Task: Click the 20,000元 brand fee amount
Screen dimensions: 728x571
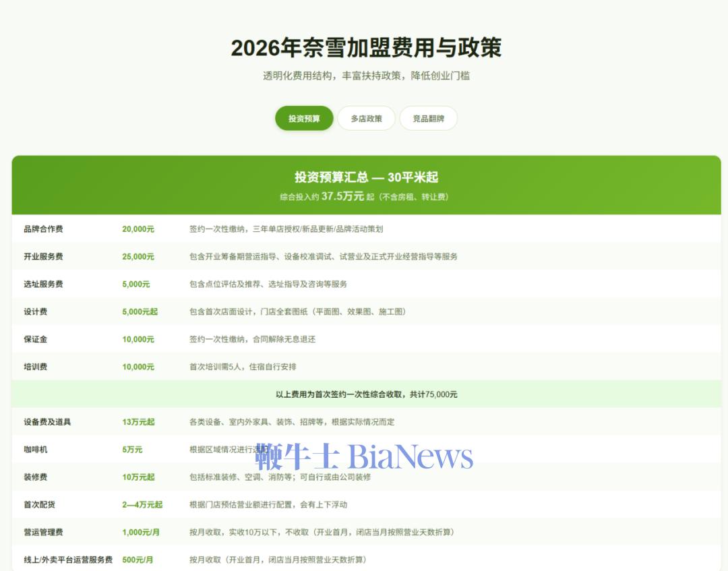Action: 138,229
